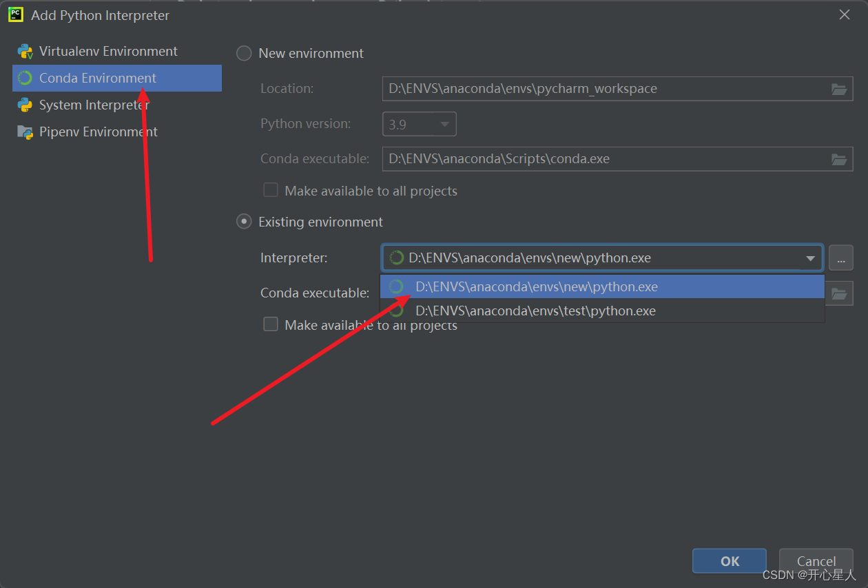
Task: Click the 'Interpreter:' label
Action: click(x=294, y=258)
